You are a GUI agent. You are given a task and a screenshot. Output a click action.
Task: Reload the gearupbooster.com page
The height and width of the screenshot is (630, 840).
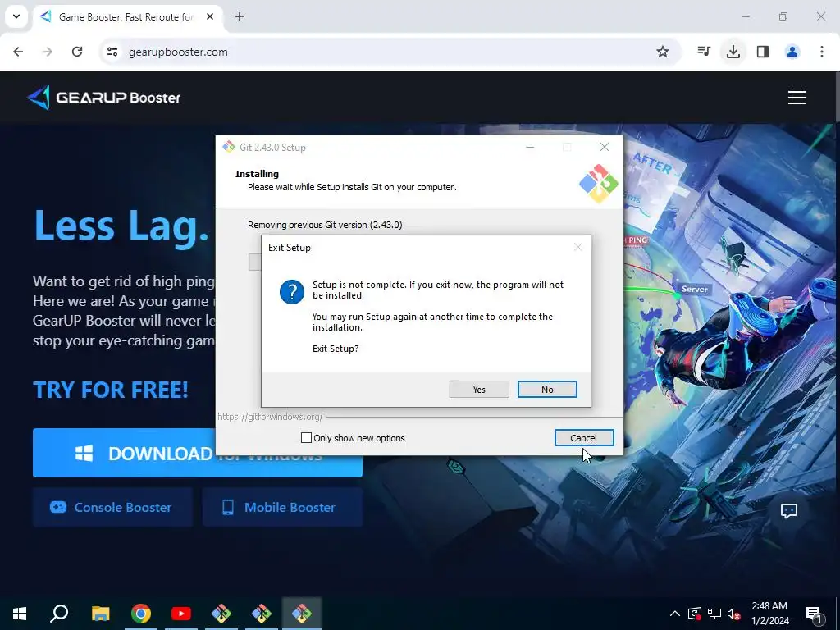(x=77, y=52)
